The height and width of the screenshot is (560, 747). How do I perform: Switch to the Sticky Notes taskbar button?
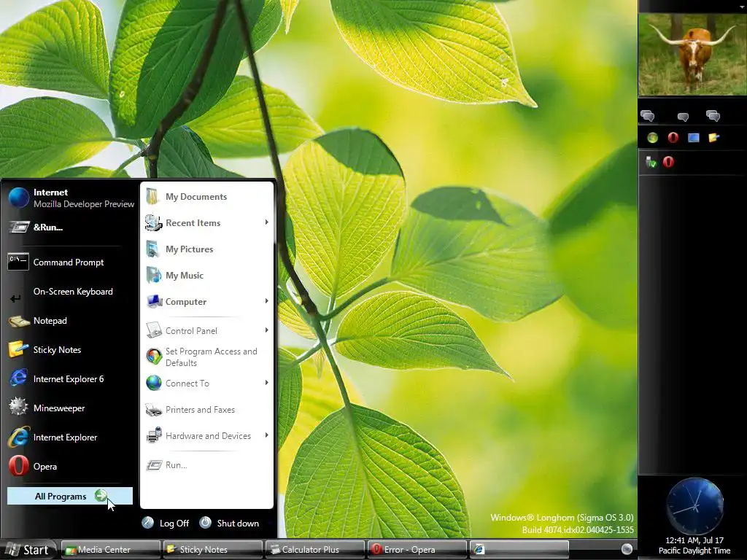(x=212, y=550)
